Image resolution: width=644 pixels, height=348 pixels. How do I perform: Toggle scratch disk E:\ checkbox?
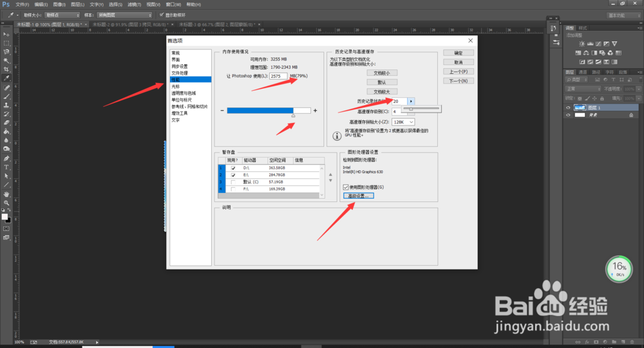pos(233,175)
